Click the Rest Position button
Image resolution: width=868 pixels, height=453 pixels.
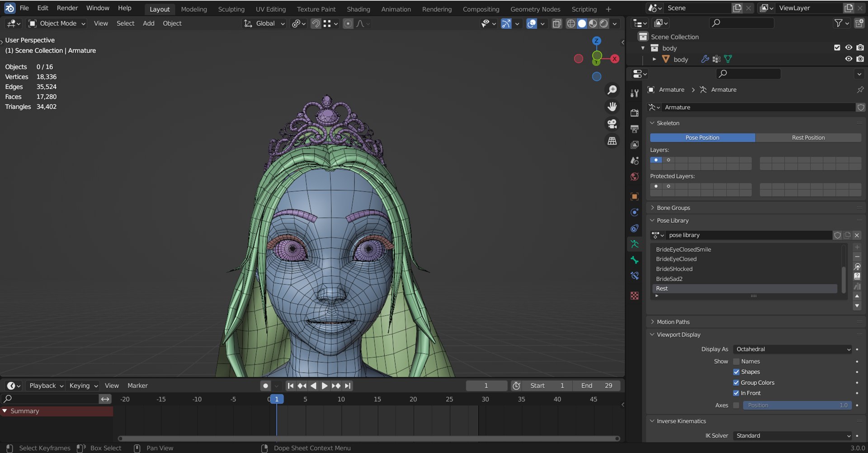point(808,138)
